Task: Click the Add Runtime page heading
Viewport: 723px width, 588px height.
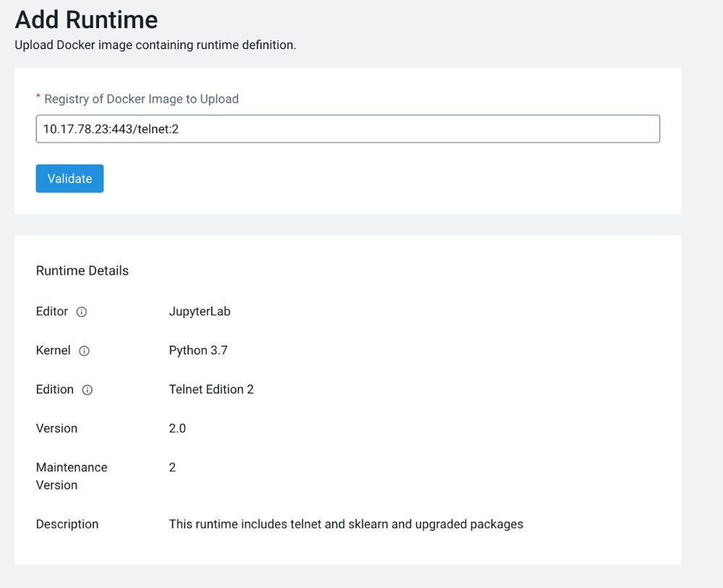Action: [86, 20]
